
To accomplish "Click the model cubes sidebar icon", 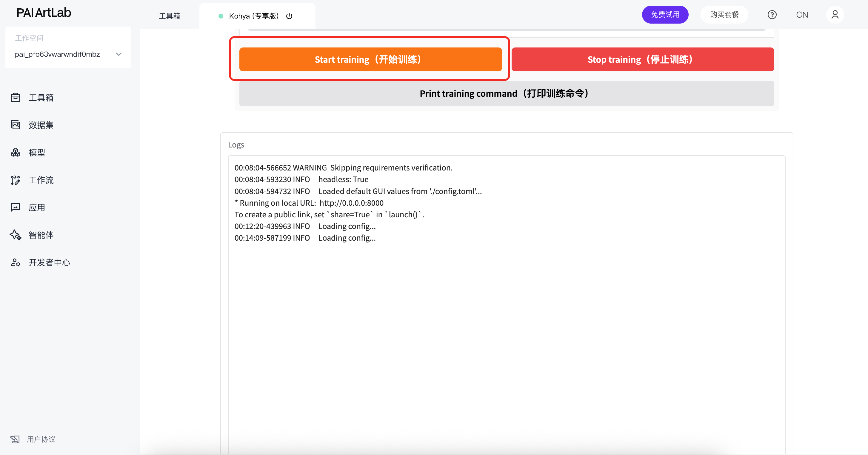I will [x=16, y=152].
